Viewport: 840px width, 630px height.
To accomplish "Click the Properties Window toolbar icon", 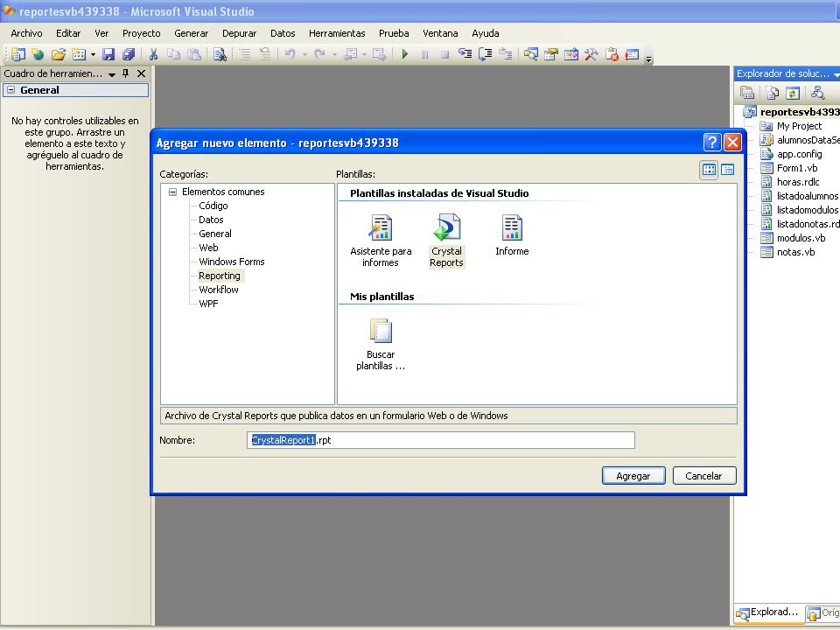I will pyautogui.click(x=550, y=54).
